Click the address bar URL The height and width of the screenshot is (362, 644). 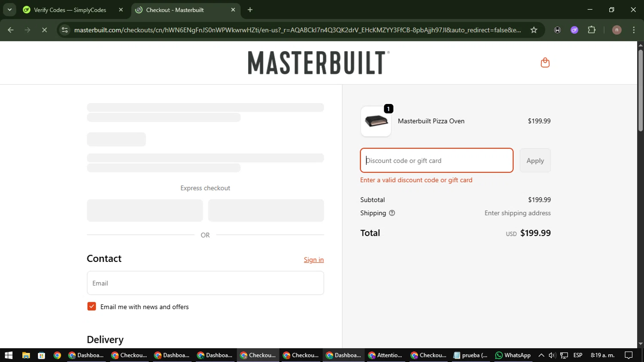tap(298, 30)
